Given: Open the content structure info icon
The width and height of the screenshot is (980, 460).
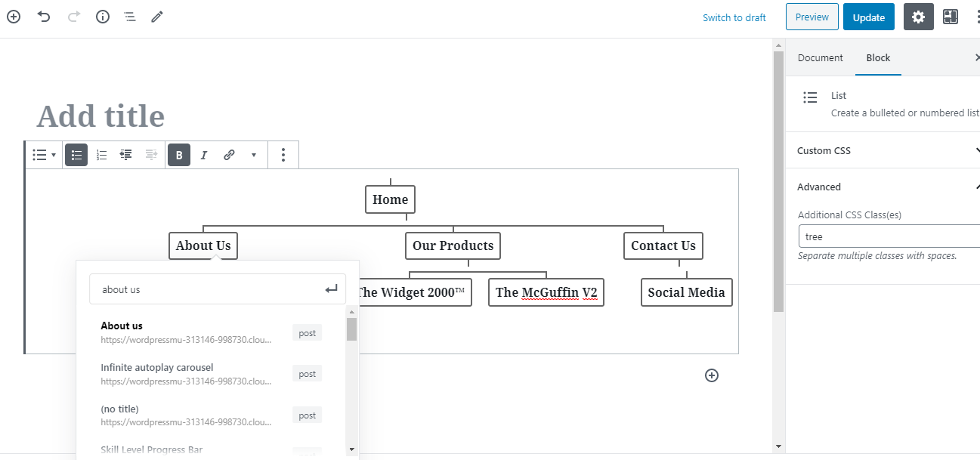Looking at the screenshot, I should 103,17.
